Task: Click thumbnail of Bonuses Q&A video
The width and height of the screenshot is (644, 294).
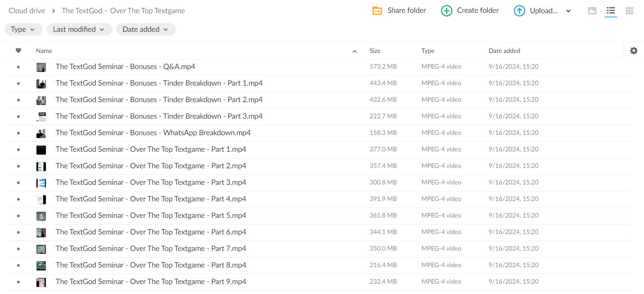Action: click(41, 67)
